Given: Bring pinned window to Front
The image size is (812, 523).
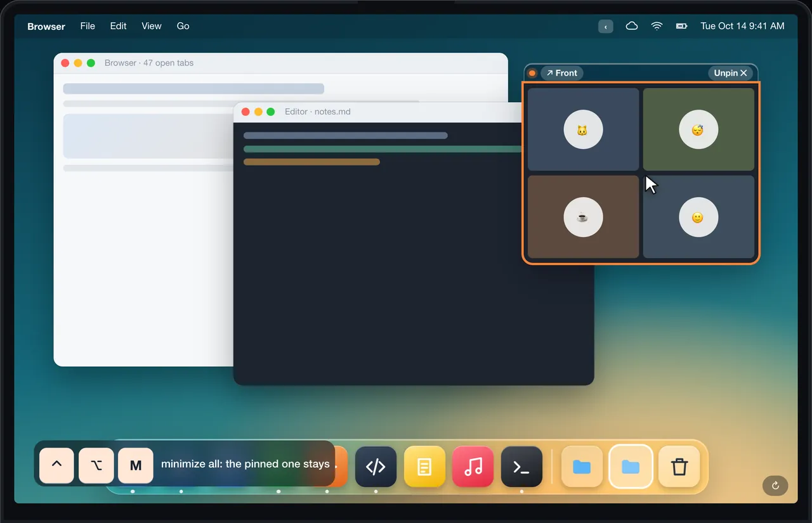Looking at the screenshot, I should coord(561,73).
